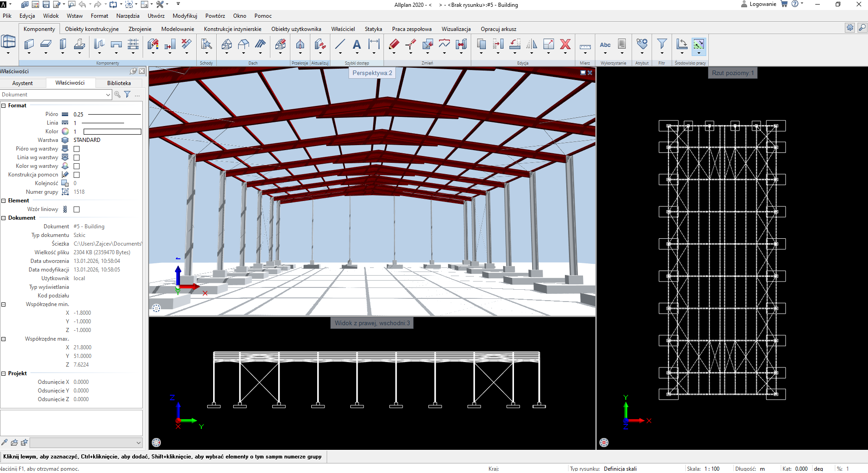The width and height of the screenshot is (868, 473).
Task: Open the Dokument dropdown in properties panel
Action: click(108, 95)
